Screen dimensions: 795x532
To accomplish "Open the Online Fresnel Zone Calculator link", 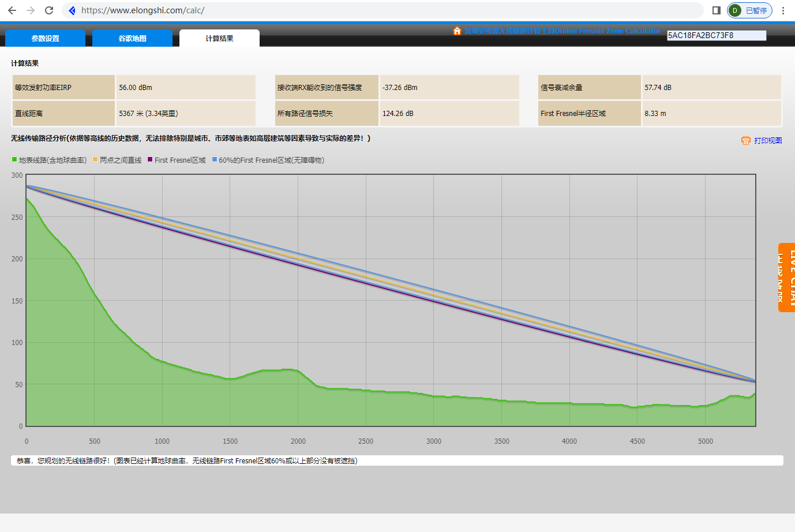I will click(x=562, y=31).
